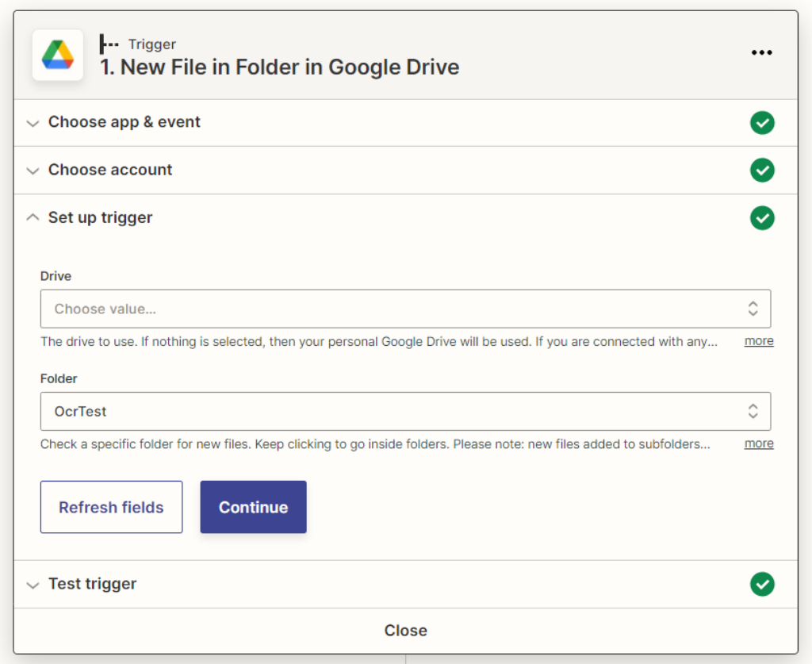The height and width of the screenshot is (664, 812).
Task: Click the step title New File in Folder
Action: (x=280, y=67)
